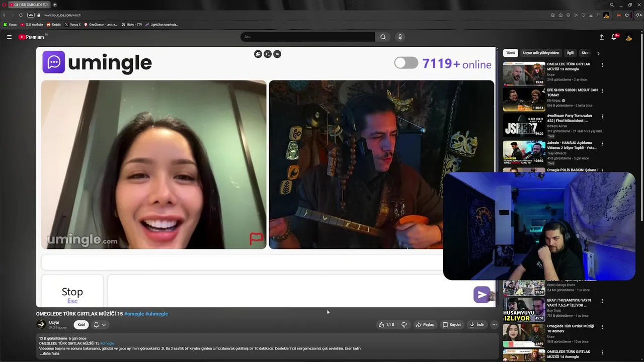The width and height of the screenshot is (644, 362).
Task: Open Opera Aria AI button
Action: 638,15
